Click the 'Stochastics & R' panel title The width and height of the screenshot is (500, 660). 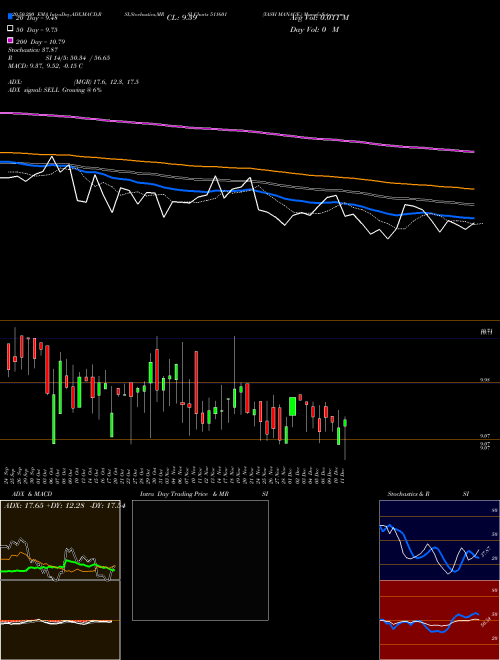[409, 494]
